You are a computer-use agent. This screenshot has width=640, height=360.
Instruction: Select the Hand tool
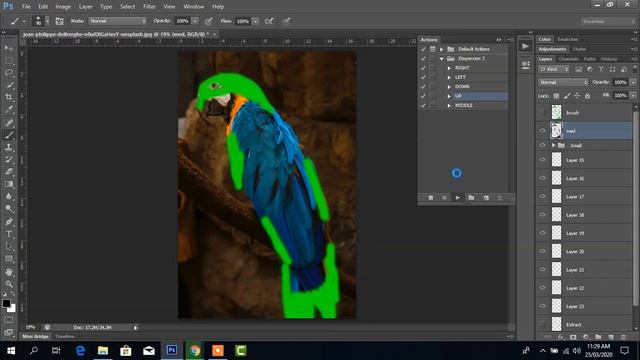pyautogui.click(x=9, y=272)
